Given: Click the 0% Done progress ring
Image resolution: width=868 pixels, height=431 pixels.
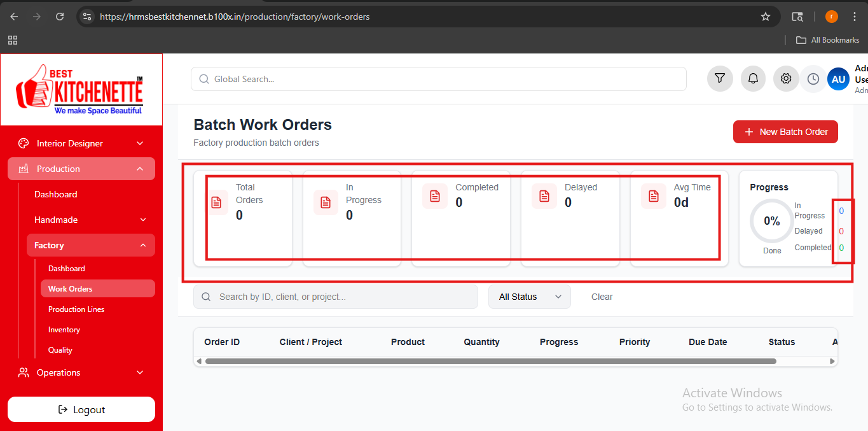Looking at the screenshot, I should pyautogui.click(x=772, y=221).
